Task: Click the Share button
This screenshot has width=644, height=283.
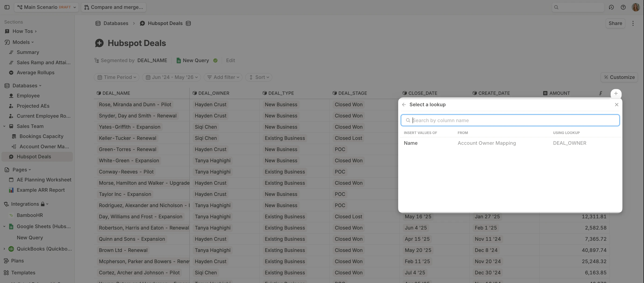Action: [615, 23]
